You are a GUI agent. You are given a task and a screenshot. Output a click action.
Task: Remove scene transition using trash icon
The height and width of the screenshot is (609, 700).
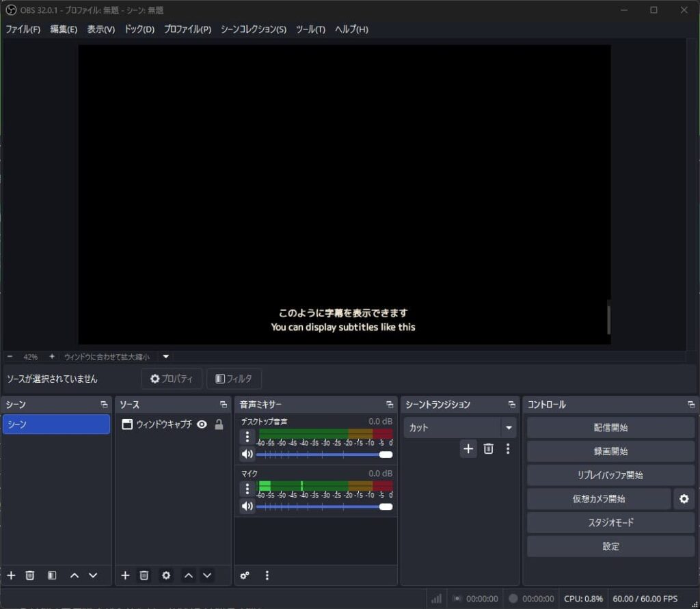click(x=488, y=449)
